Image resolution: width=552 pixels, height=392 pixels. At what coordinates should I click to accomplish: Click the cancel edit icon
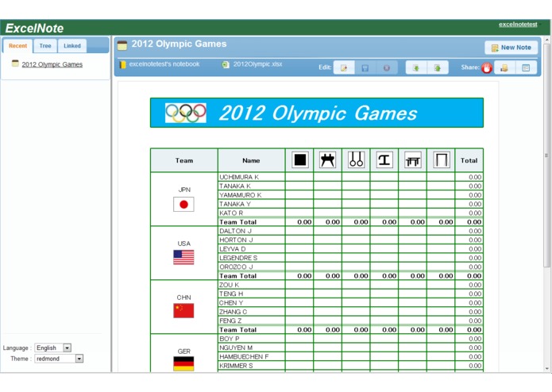387,67
